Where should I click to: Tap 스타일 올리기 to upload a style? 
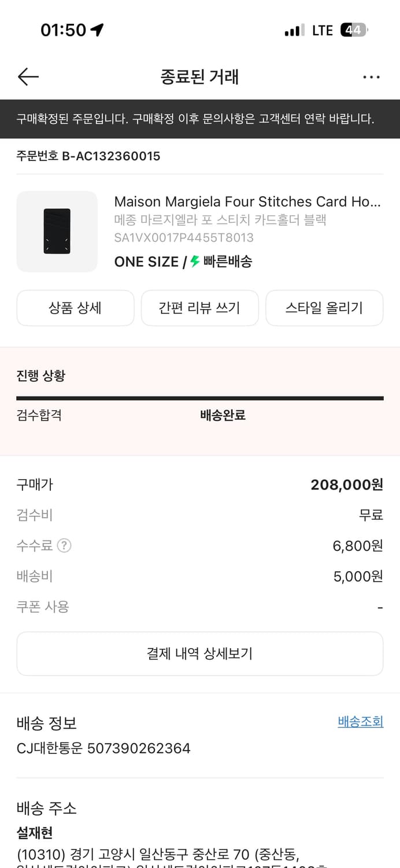click(x=324, y=308)
